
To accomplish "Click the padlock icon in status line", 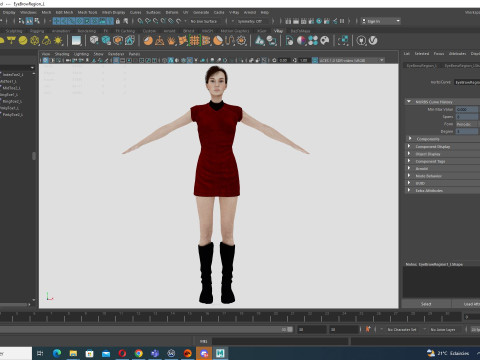I will (x=118, y=21).
